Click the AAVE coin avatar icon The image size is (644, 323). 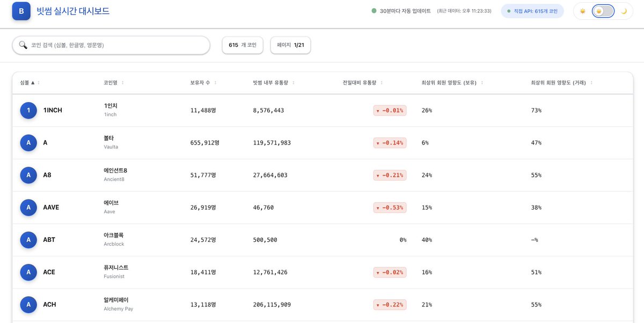(28, 207)
